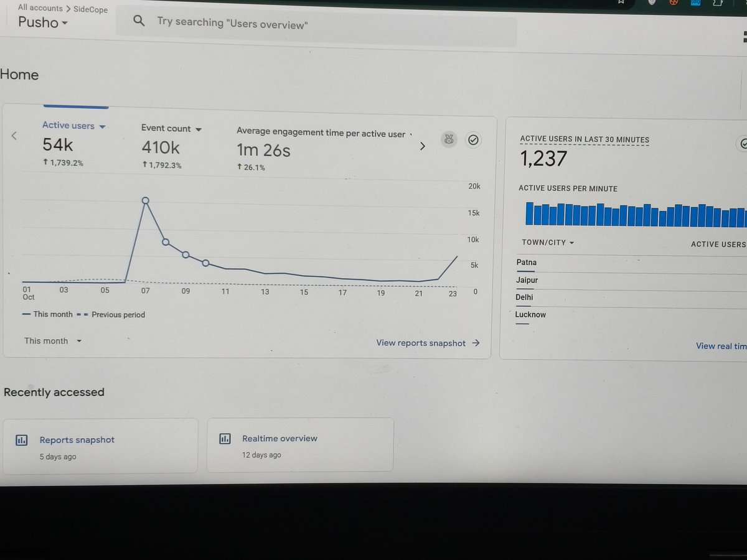Open the Active users metric dropdown
747x560 pixels.
coord(74,126)
